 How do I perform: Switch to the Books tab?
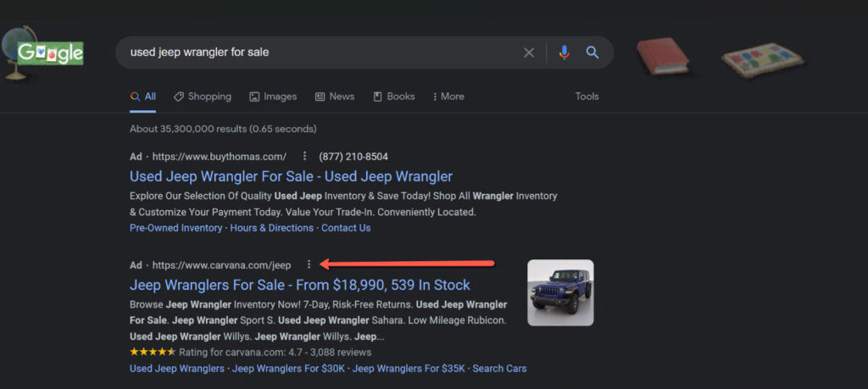pos(394,97)
